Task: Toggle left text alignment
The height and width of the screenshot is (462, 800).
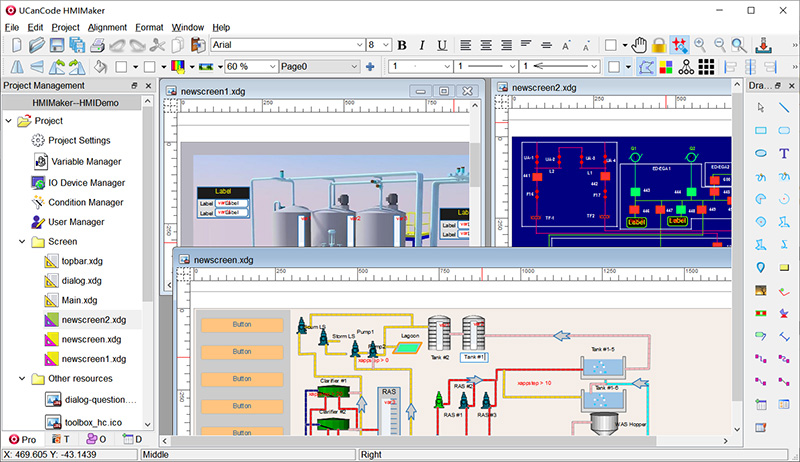Action: (465, 45)
